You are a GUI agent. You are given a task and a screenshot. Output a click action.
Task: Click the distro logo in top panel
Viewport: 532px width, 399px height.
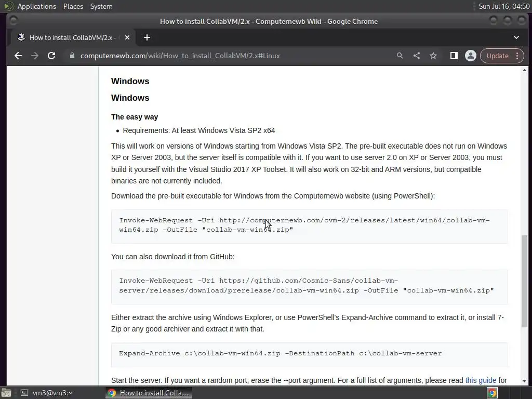(8, 6)
